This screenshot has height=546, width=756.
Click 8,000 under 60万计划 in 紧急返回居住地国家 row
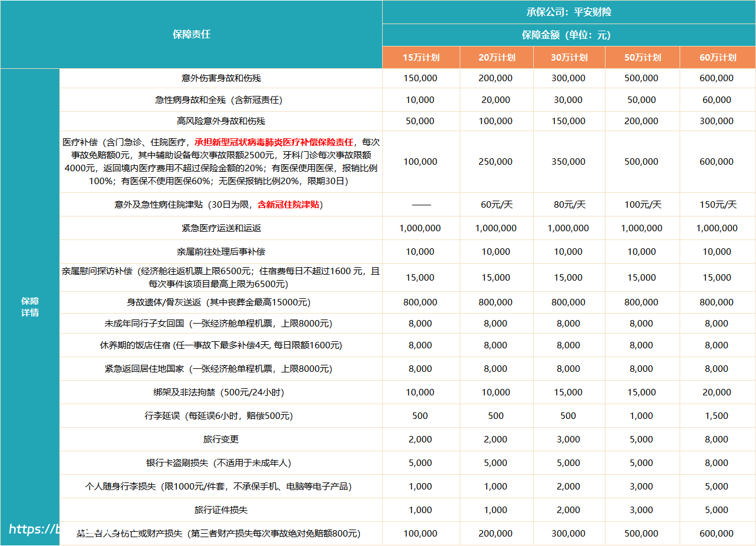(717, 368)
